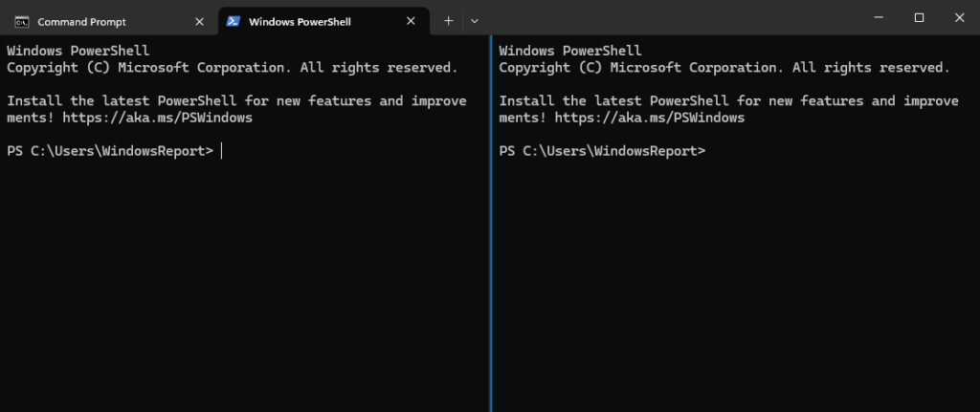Focus the left pane prompt line
The image size is (980, 412).
pyautogui.click(x=110, y=151)
